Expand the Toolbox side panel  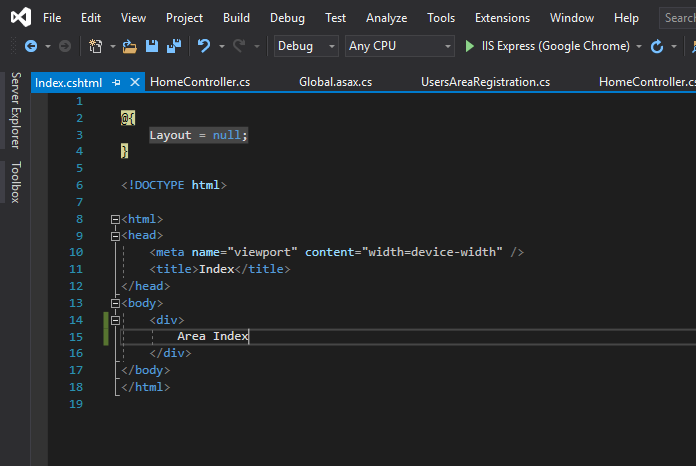(16, 182)
